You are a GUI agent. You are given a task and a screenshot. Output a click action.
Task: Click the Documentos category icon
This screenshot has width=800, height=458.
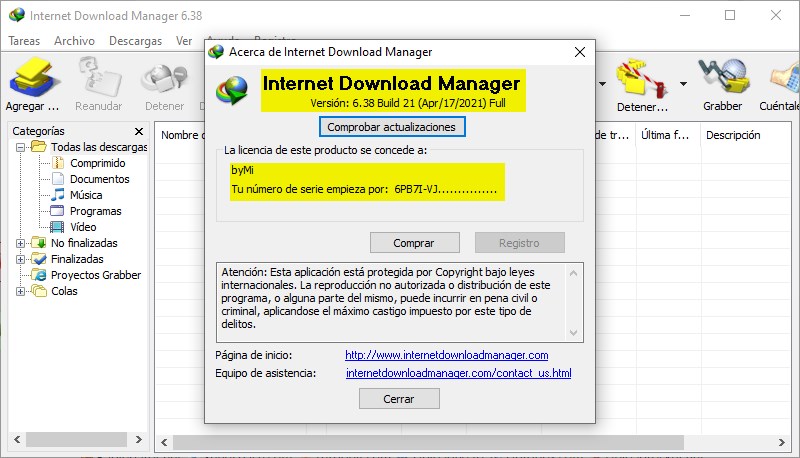click(x=58, y=179)
